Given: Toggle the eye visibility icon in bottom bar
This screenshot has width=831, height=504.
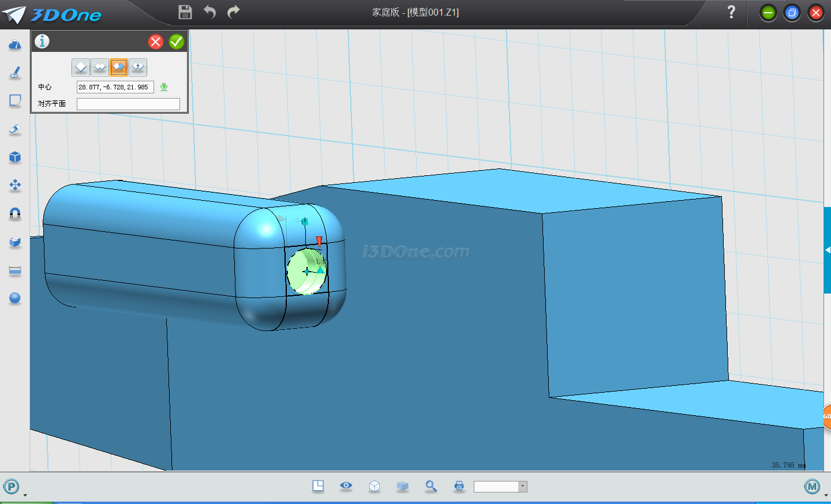Looking at the screenshot, I should click(x=346, y=486).
